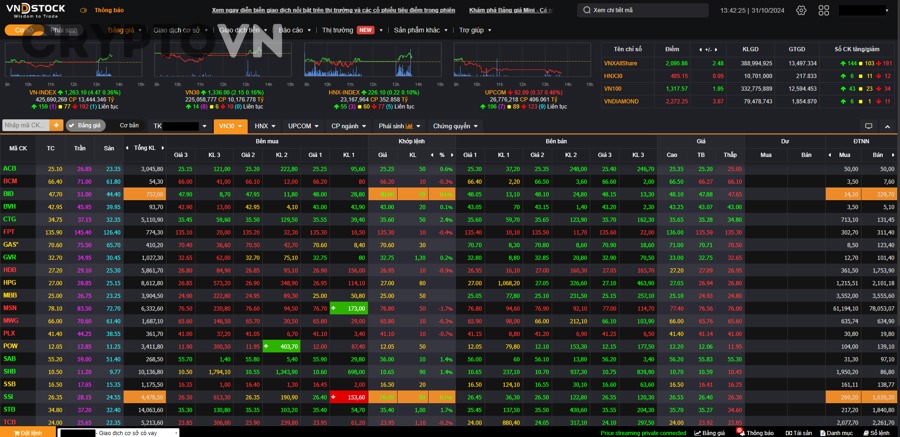Click the right arrow after +/- index column

[x=715, y=49]
